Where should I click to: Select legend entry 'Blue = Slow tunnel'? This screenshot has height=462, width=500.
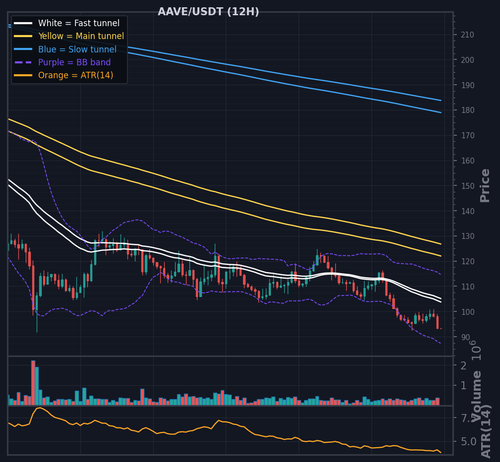pyautogui.click(x=77, y=49)
